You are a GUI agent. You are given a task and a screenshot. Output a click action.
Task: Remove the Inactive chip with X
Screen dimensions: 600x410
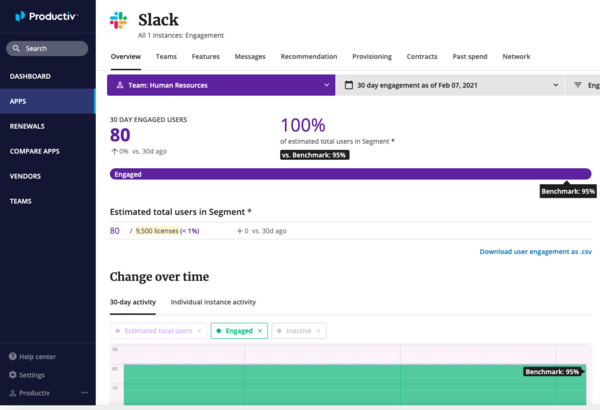click(x=318, y=331)
